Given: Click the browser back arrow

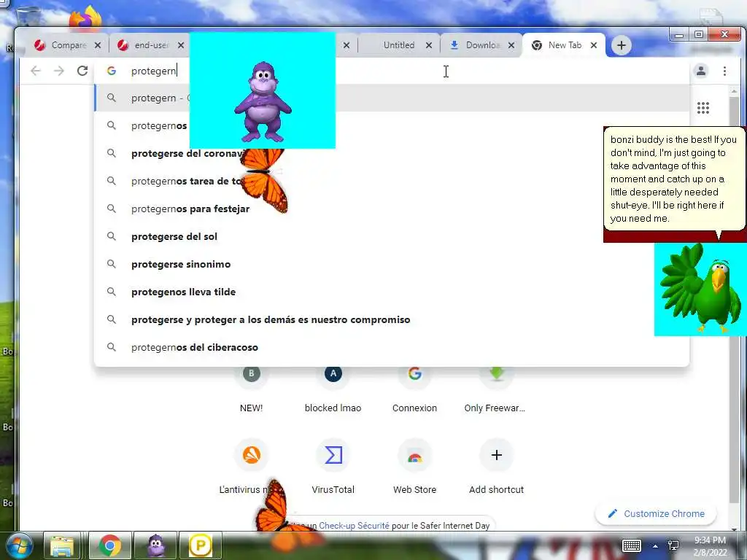Looking at the screenshot, I should (x=35, y=71).
